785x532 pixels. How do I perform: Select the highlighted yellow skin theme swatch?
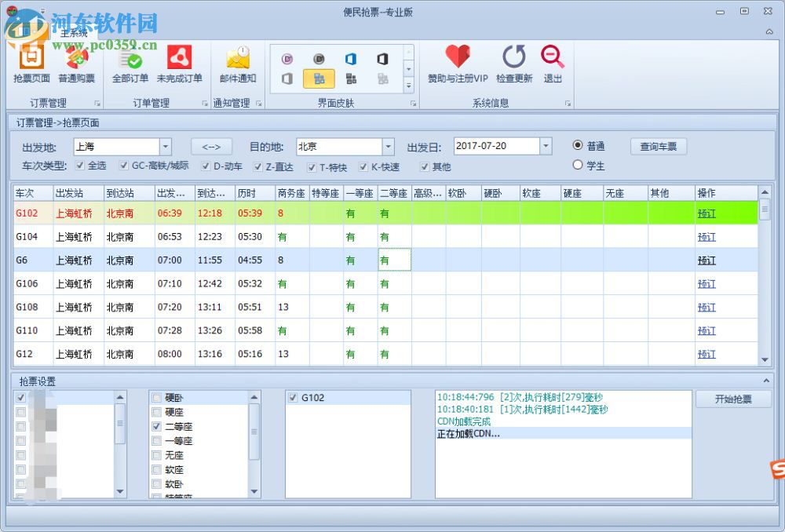click(x=318, y=78)
